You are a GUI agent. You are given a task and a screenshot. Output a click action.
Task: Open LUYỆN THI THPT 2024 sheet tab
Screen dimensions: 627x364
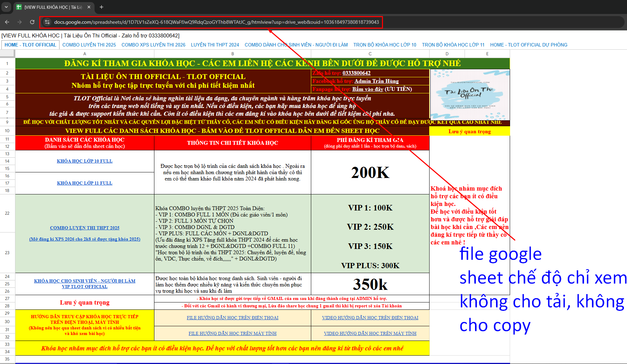(215, 45)
